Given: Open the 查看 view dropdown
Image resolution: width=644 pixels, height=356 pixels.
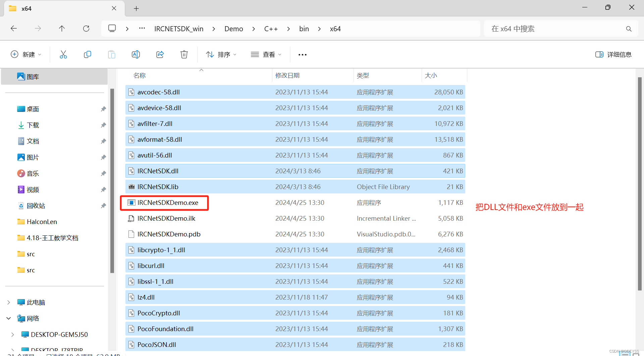Looking at the screenshot, I should click(x=266, y=54).
